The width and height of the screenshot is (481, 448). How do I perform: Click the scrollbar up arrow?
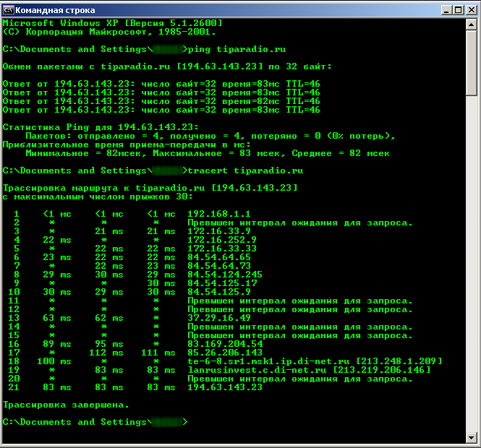[x=471, y=25]
